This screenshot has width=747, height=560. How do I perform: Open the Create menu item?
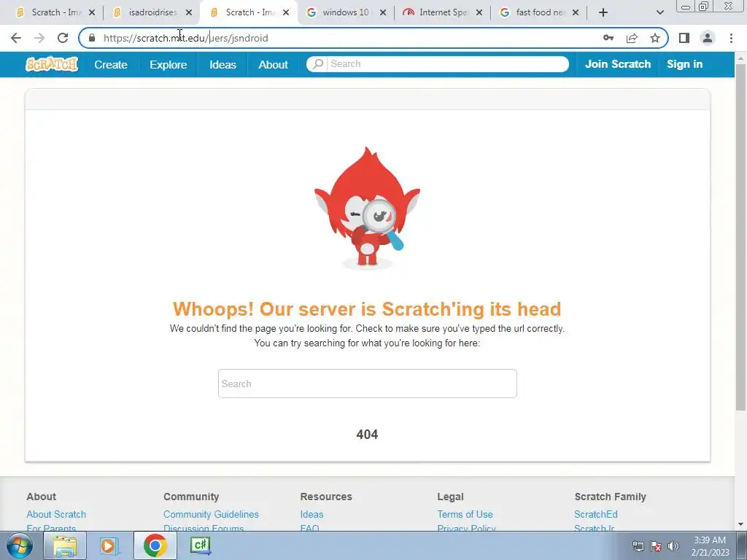point(111,64)
